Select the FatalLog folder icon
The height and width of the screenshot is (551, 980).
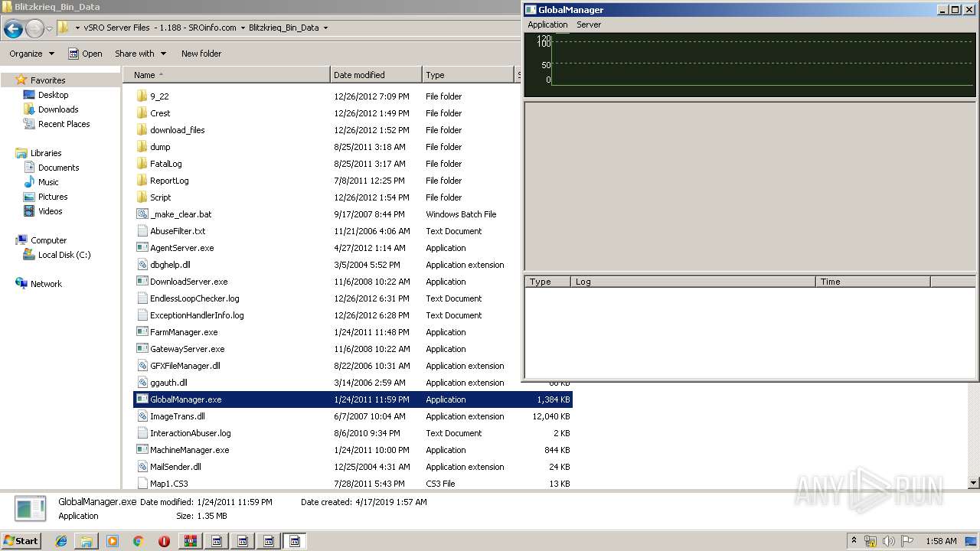pyautogui.click(x=142, y=164)
